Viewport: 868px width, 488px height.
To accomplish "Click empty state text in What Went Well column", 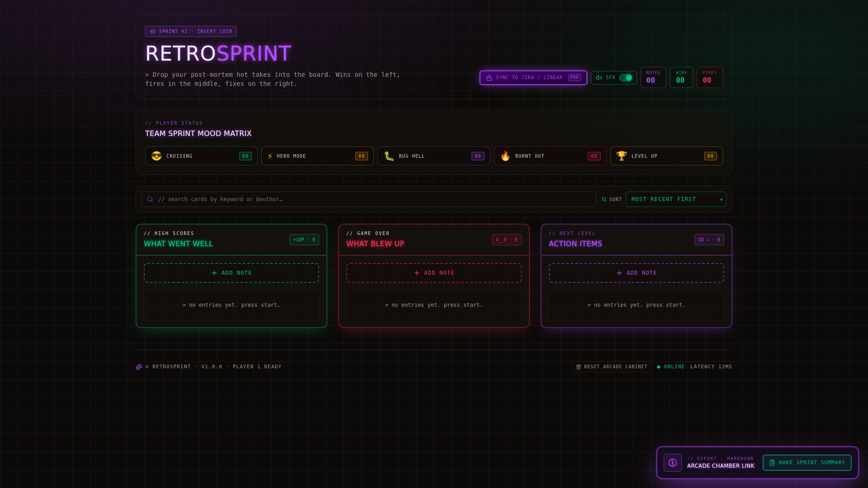I will [x=231, y=305].
